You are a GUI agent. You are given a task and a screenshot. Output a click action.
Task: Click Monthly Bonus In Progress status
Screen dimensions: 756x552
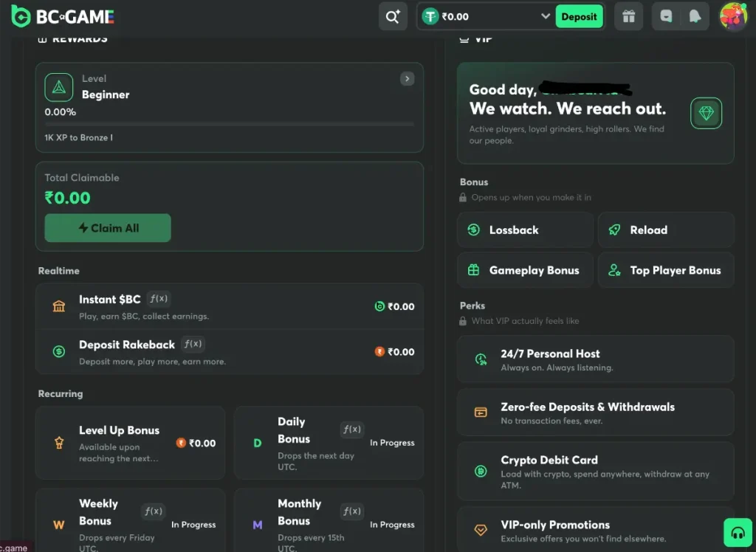(x=392, y=525)
